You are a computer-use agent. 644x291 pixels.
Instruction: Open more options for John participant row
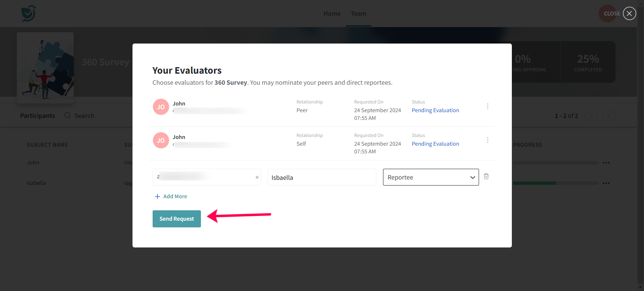606,163
